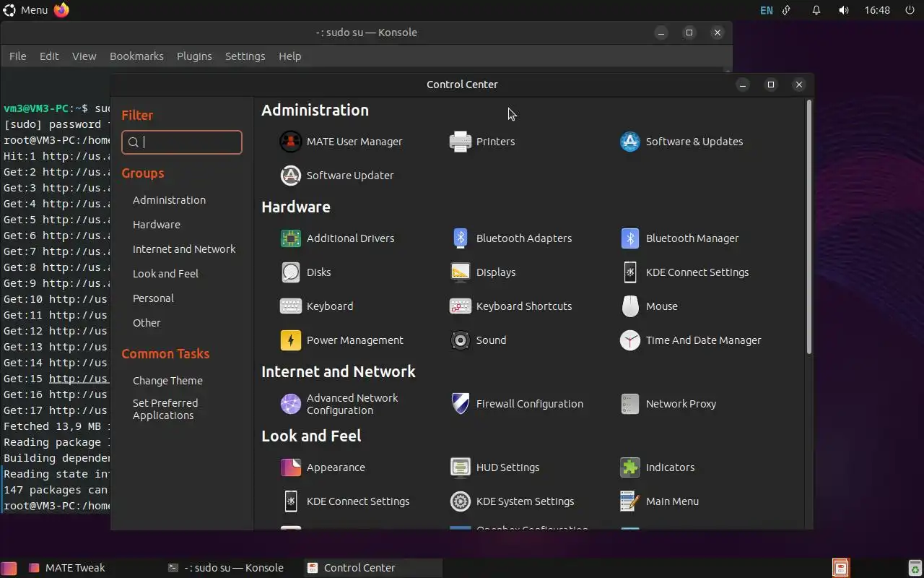
Task: Open the Appearance settings icon
Action: tap(290, 467)
